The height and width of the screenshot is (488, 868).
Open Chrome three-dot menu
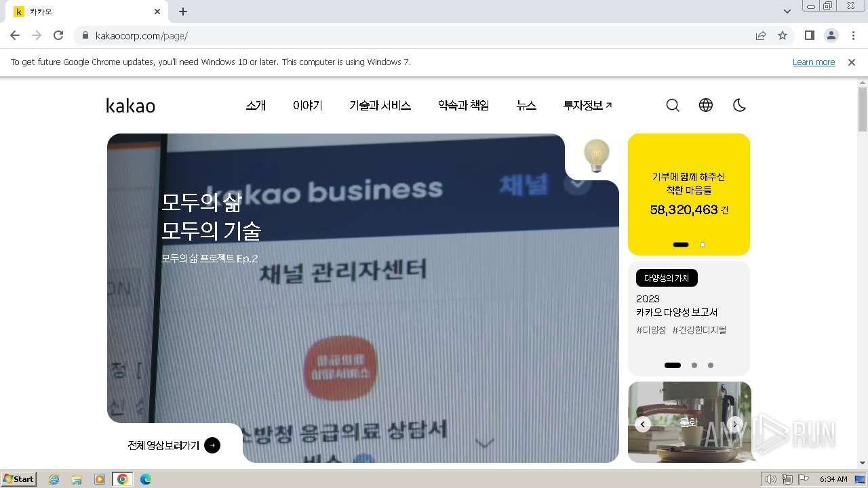[853, 35]
